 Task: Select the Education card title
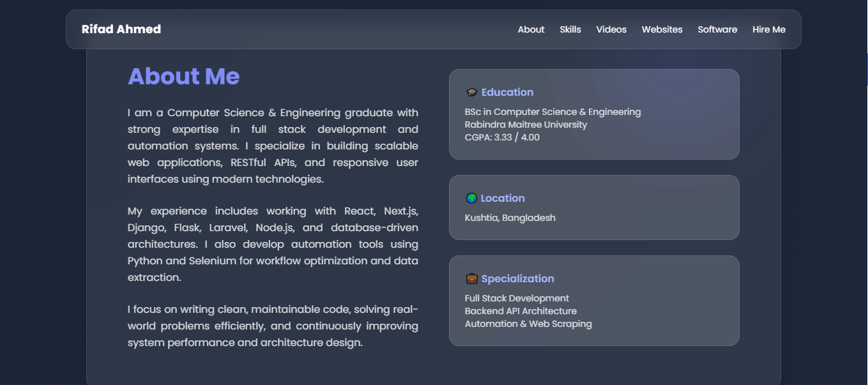507,93
